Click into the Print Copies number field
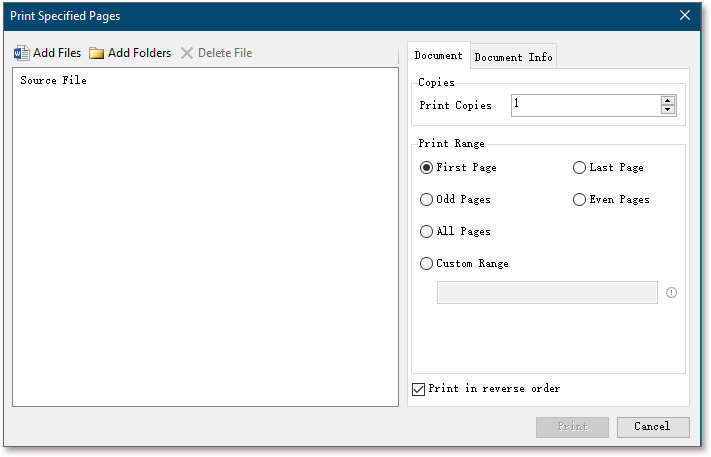The image size is (711, 457). pos(585,105)
